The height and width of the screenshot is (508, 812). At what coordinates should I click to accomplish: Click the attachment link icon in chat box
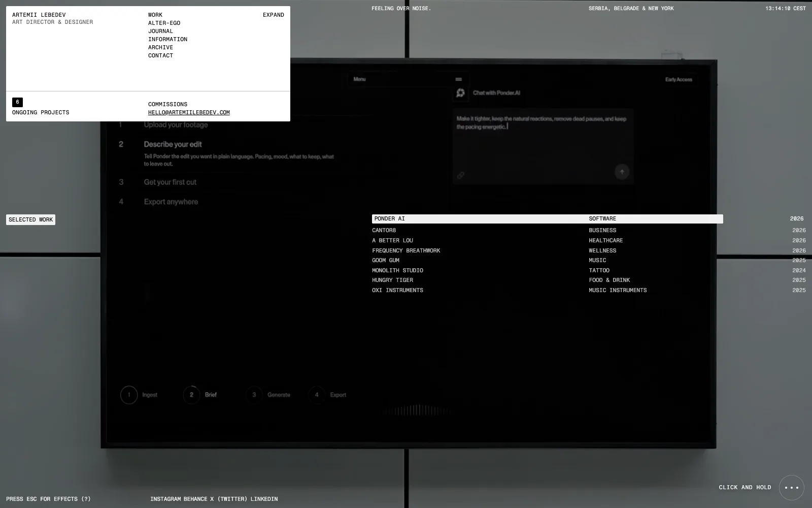click(x=461, y=175)
